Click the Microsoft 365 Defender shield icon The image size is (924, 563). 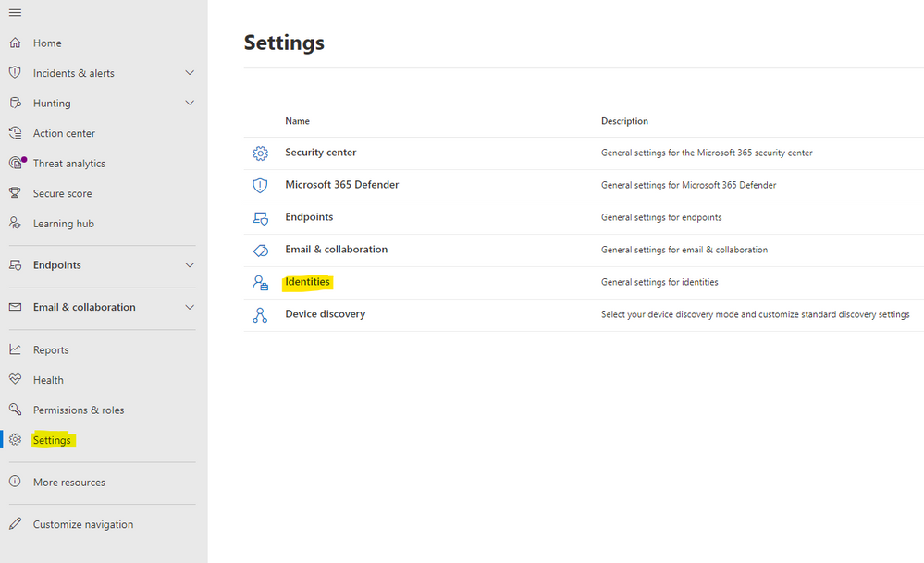tap(260, 186)
